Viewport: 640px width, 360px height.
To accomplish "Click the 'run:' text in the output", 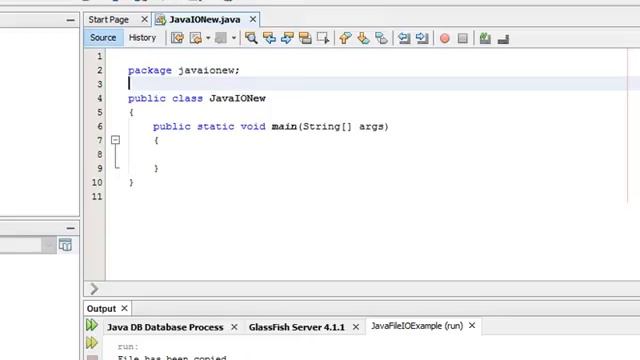I will pyautogui.click(x=128, y=347).
